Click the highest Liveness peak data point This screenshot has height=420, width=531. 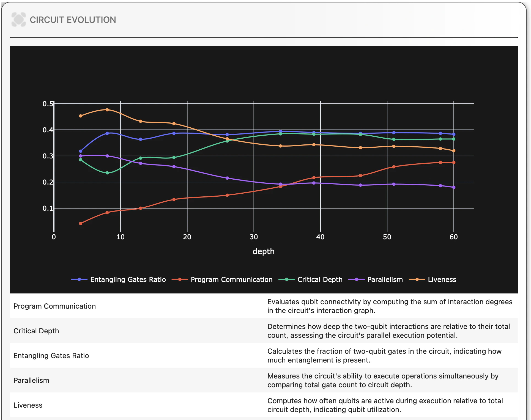[x=107, y=110]
